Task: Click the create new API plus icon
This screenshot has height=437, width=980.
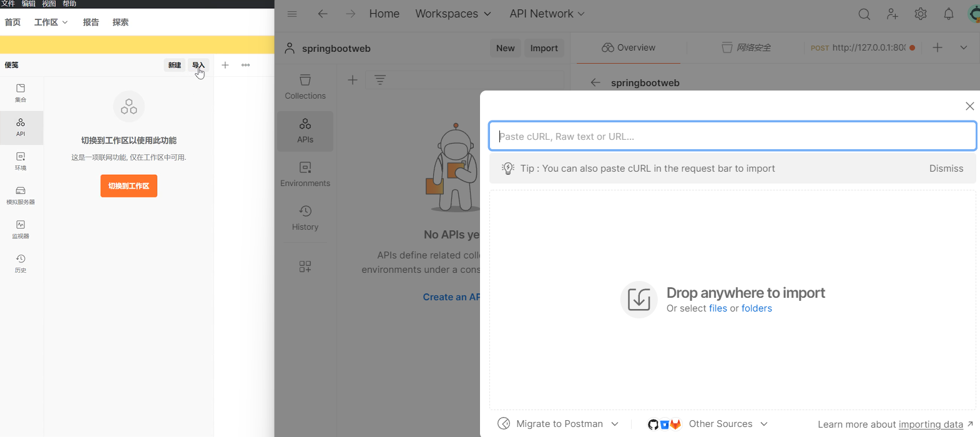Action: 353,80
